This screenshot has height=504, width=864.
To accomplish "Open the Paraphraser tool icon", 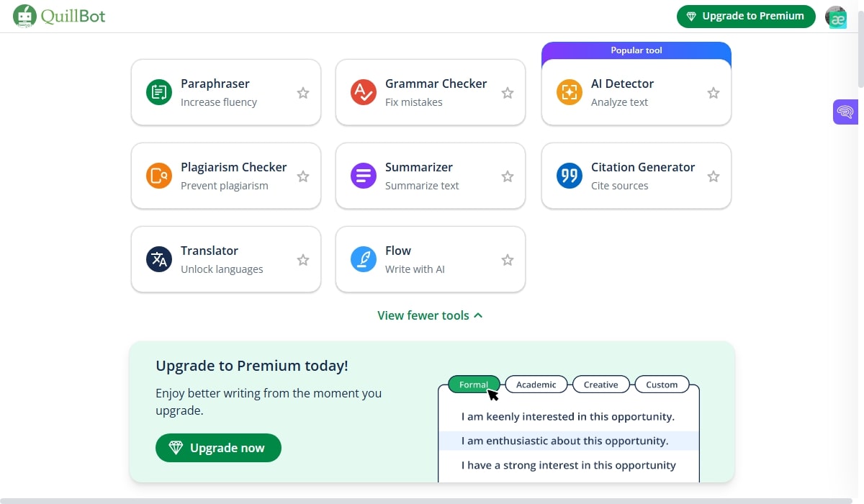I will [x=159, y=92].
